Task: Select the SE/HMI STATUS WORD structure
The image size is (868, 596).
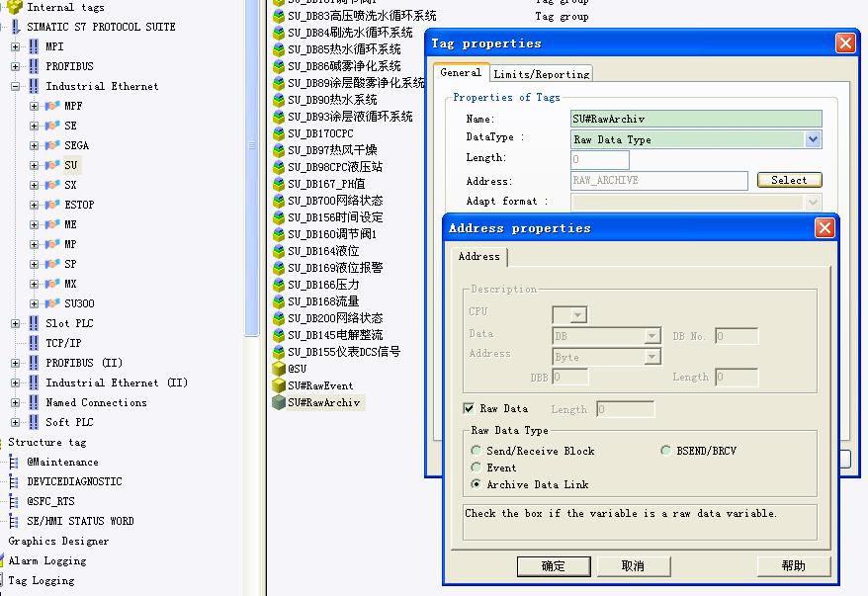Action: click(80, 521)
